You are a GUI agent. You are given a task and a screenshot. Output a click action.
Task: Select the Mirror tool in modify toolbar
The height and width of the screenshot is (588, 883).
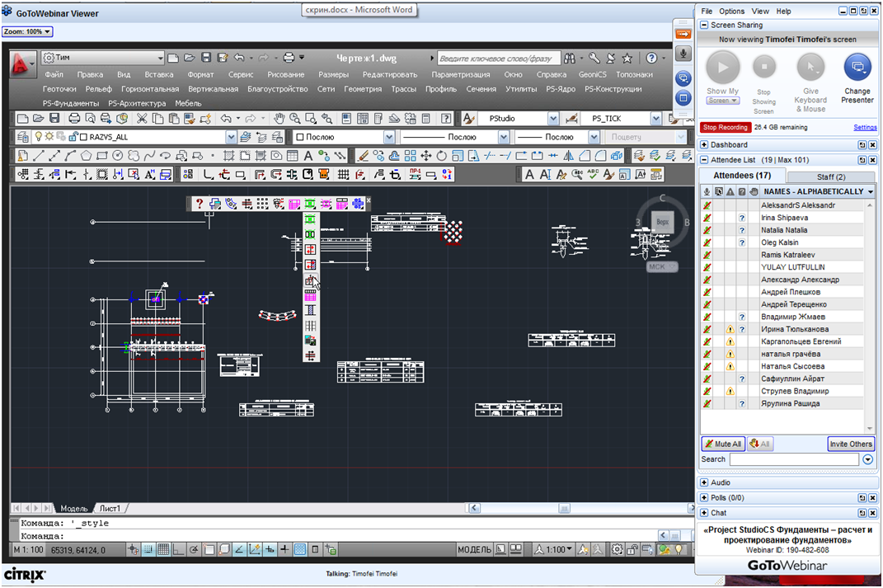pos(568,155)
